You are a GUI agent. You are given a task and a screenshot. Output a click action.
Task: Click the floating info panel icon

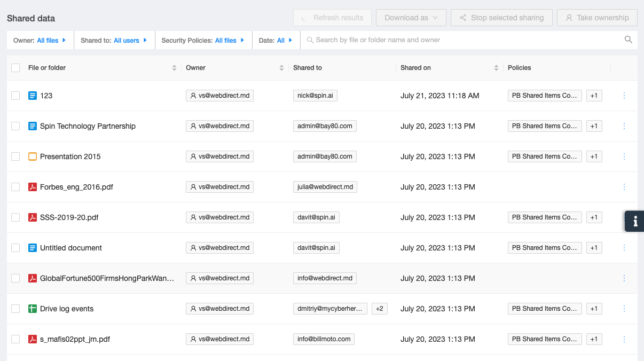(635, 221)
